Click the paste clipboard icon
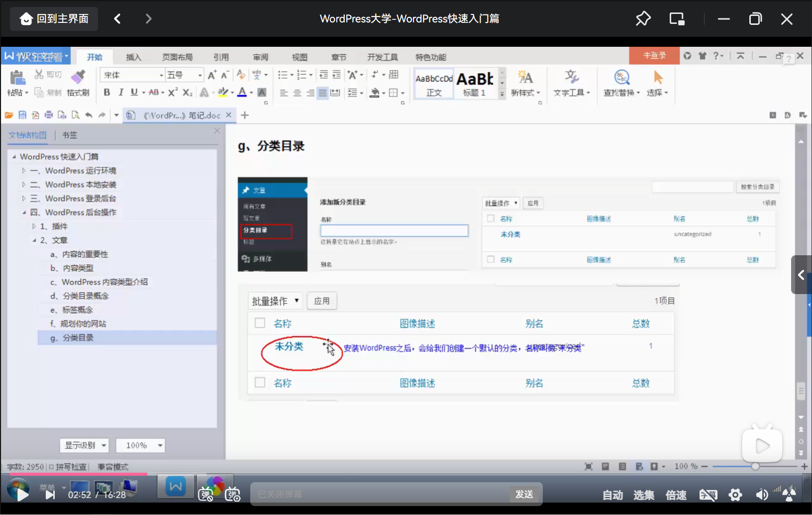 pos(17,78)
